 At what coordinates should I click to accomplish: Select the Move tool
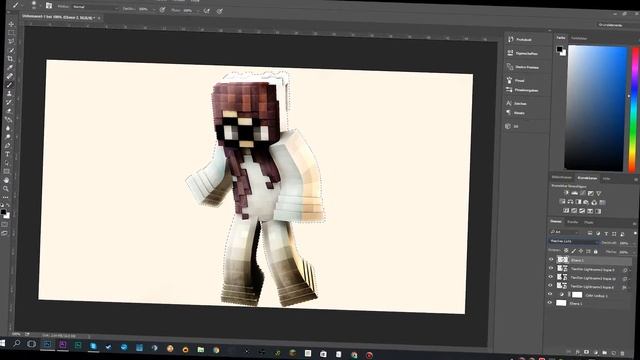tap(11, 24)
